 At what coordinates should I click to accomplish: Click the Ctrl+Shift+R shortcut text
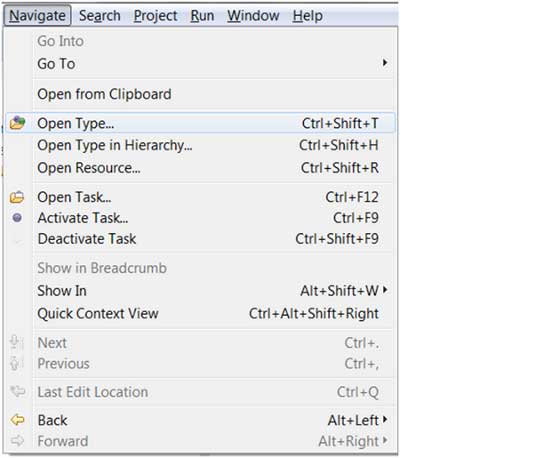[x=340, y=168]
